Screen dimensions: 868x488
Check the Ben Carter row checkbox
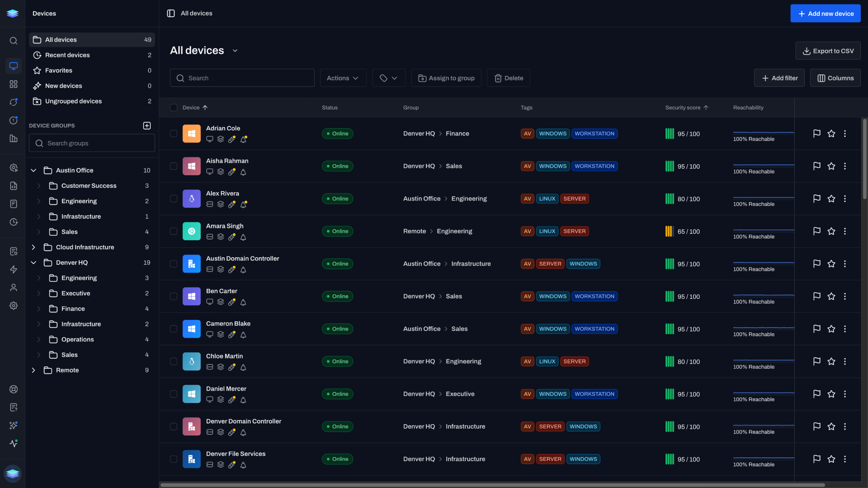[173, 296]
